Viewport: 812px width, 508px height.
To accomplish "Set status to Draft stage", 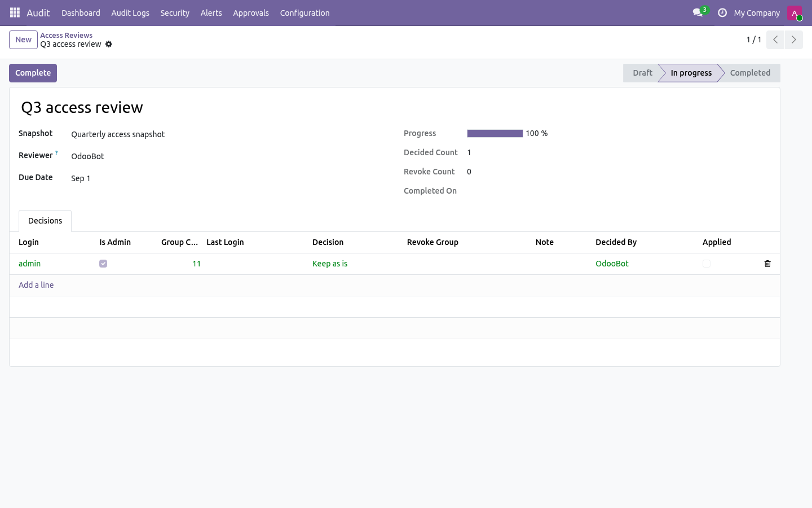I will click(642, 73).
